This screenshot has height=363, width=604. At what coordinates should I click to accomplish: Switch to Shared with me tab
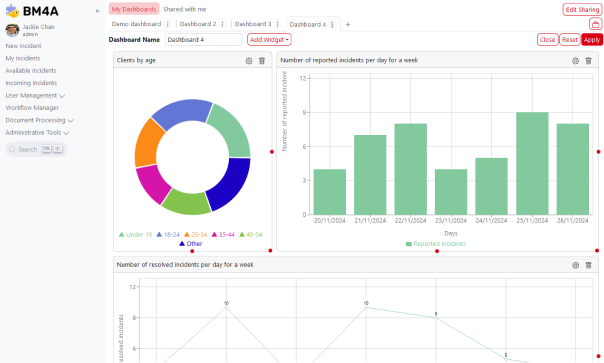185,9
